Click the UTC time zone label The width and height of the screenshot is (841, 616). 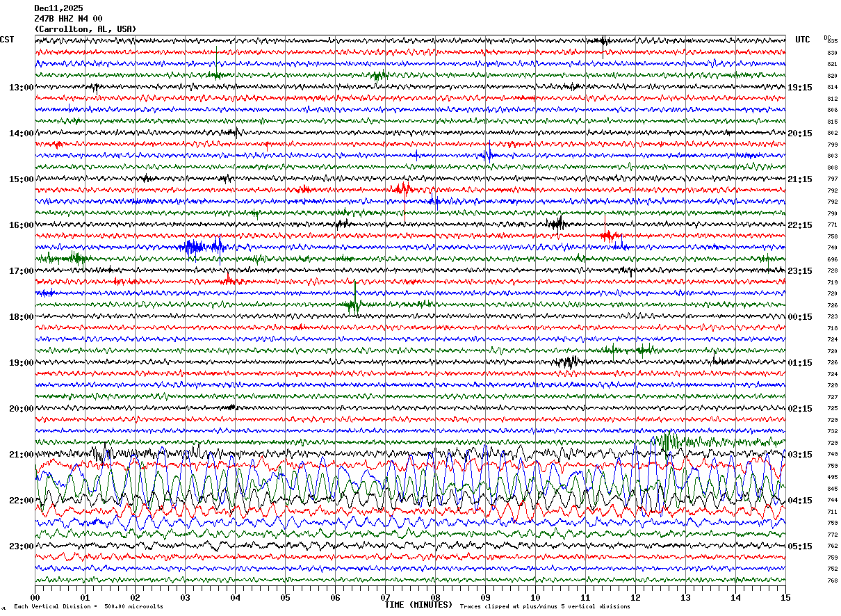[803, 40]
